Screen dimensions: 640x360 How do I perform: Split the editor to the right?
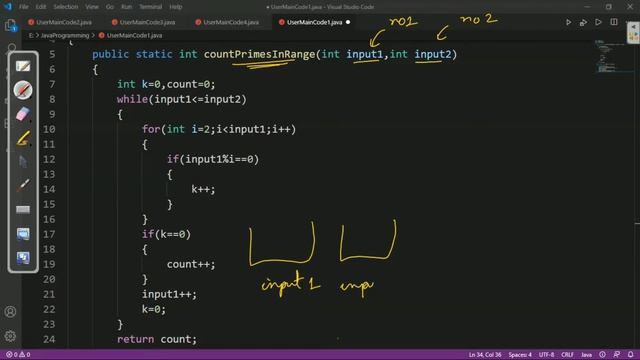point(614,22)
